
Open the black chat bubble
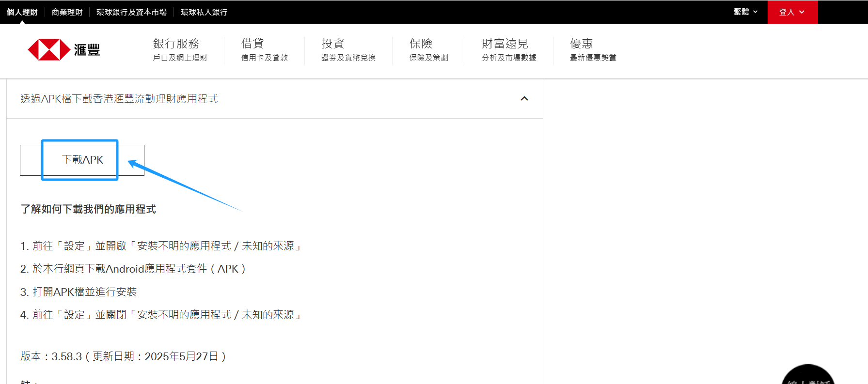[x=808, y=374]
